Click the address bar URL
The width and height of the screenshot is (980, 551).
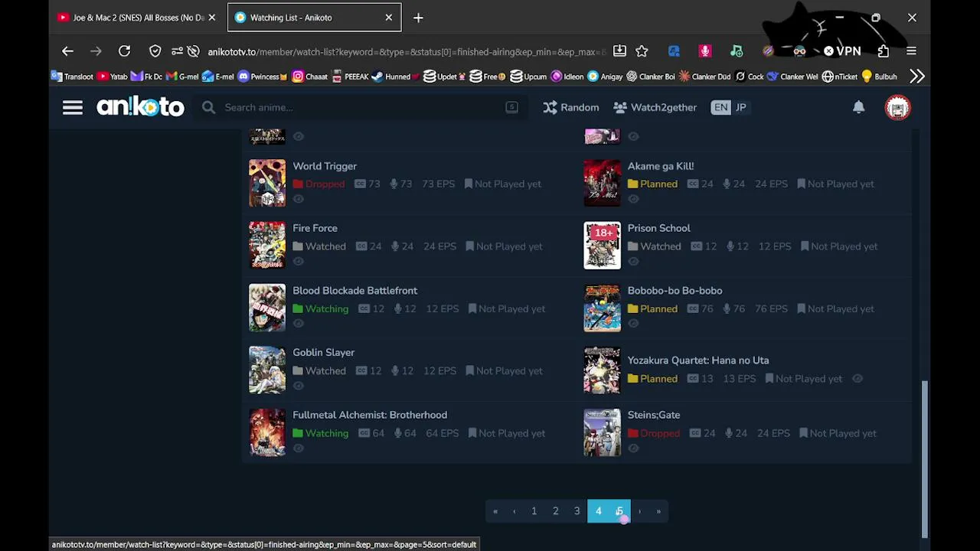pyautogui.click(x=406, y=52)
